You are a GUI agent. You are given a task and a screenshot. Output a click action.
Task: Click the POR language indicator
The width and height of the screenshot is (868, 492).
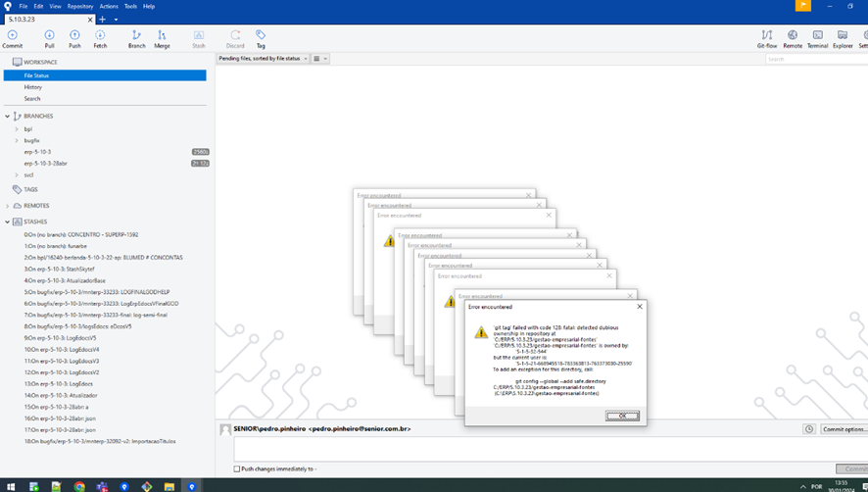(817, 486)
